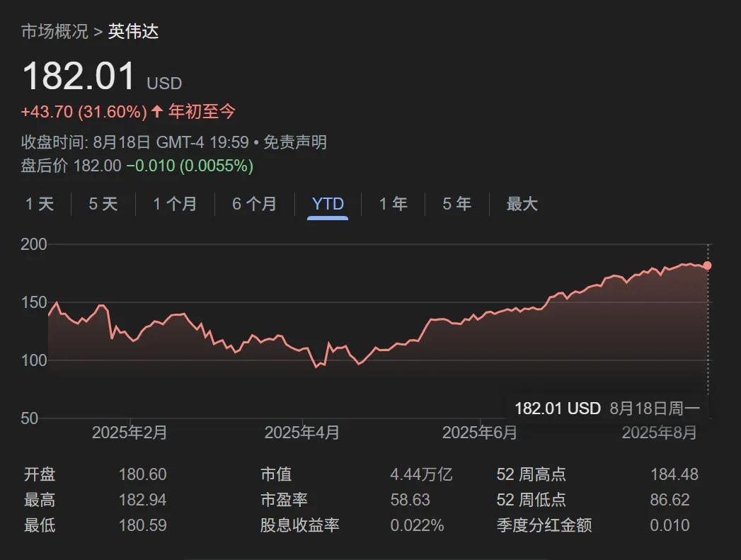The height and width of the screenshot is (560, 741).
Task: Select the 最大 time range tab
Action: (x=522, y=205)
